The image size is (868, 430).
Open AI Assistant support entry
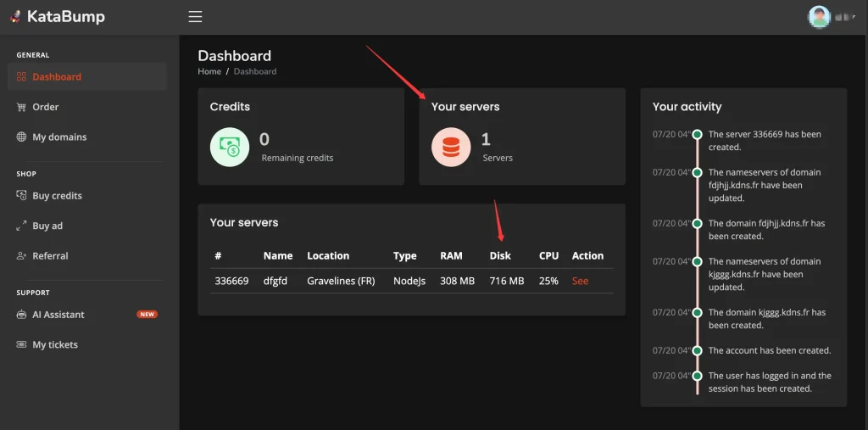[x=87, y=315]
